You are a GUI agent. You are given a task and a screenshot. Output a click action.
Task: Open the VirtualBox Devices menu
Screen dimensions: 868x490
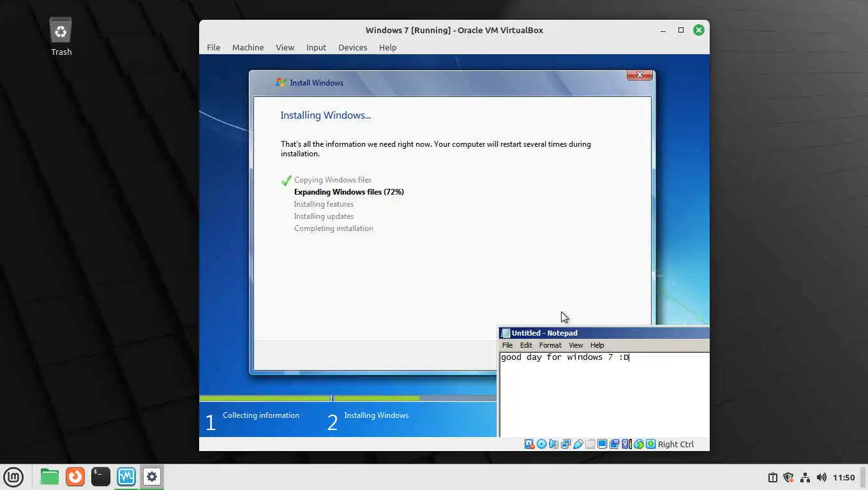[x=352, y=47]
